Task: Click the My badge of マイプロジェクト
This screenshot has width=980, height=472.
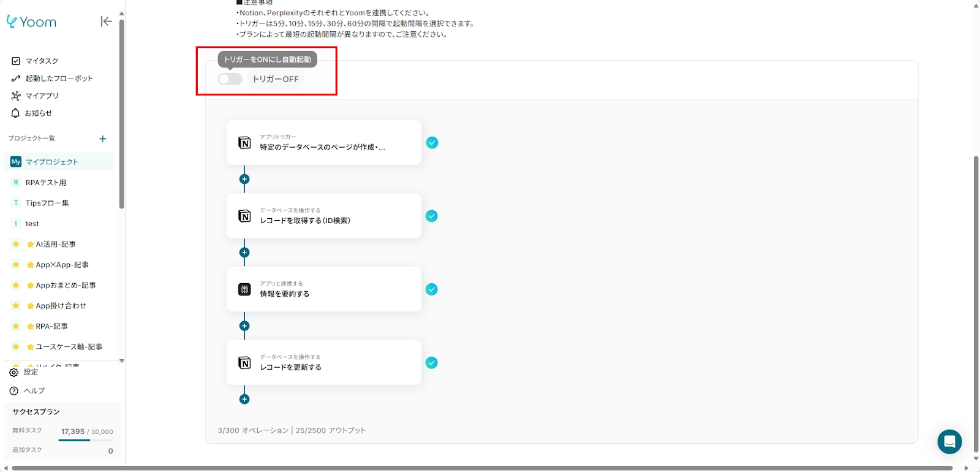Action: [16, 162]
